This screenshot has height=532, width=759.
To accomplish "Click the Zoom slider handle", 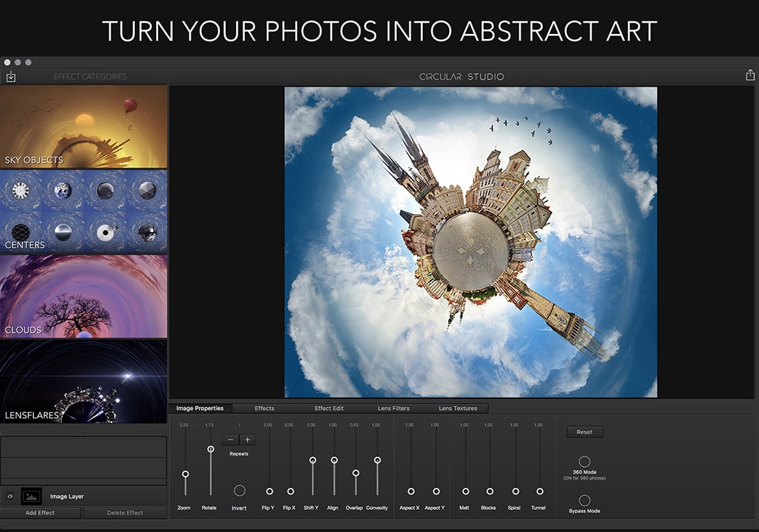I will [185, 474].
